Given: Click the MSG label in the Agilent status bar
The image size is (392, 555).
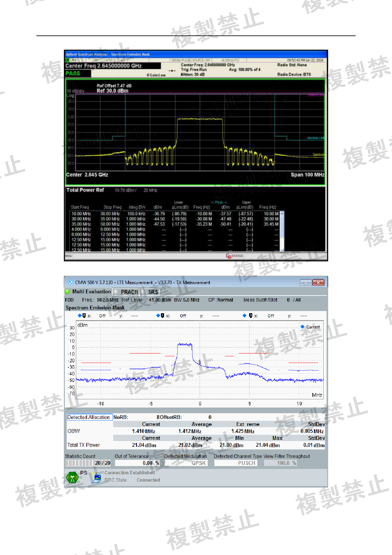Looking at the screenshot, I should coord(69,256).
